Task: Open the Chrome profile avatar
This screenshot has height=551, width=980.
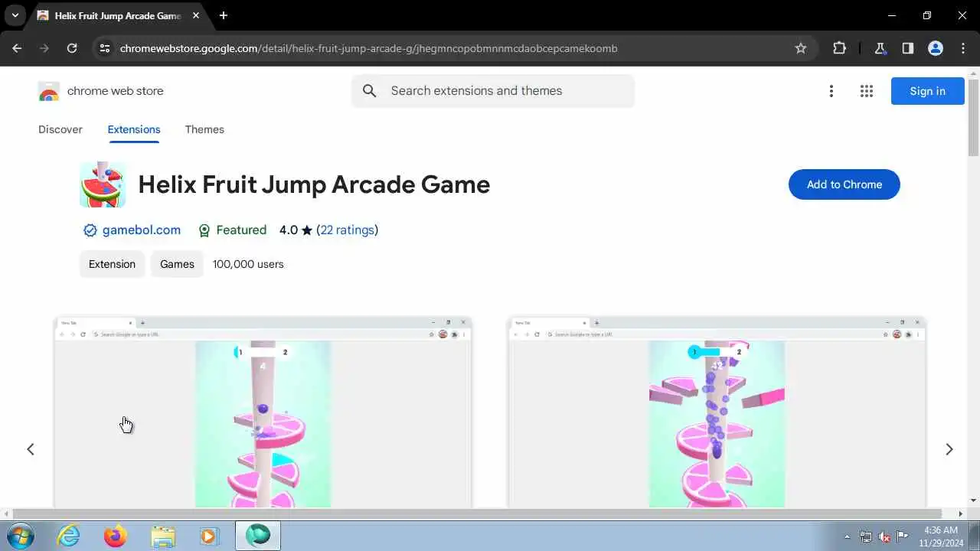Action: tap(935, 48)
